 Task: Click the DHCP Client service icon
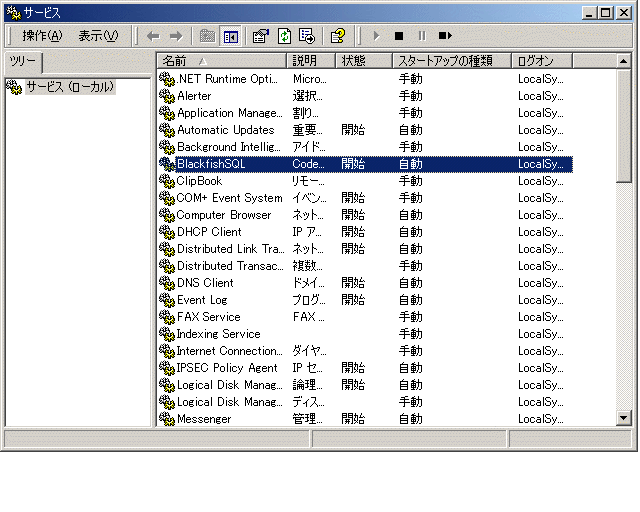coord(167,232)
